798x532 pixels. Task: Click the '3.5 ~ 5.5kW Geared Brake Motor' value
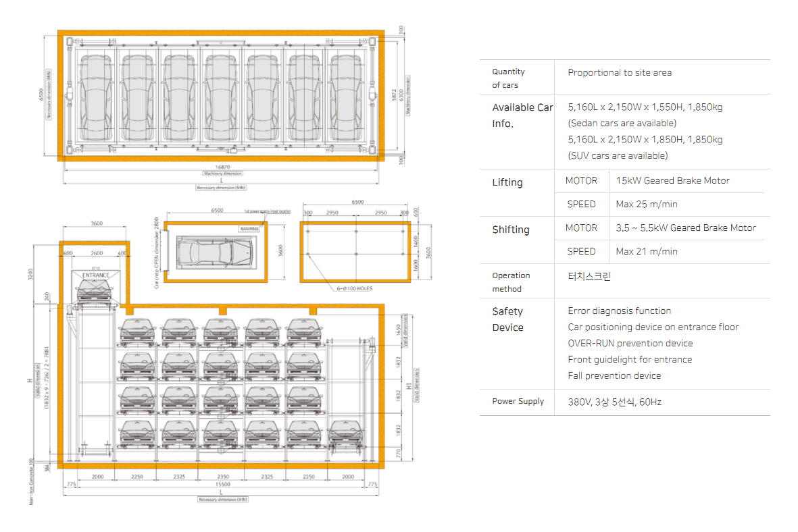686,228
